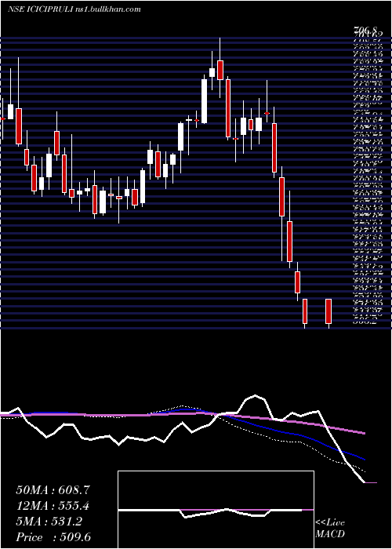The width and height of the screenshot is (392, 549).
Task: Click inside the MACD histogram box
Action: pyautogui.click(x=216, y=510)
